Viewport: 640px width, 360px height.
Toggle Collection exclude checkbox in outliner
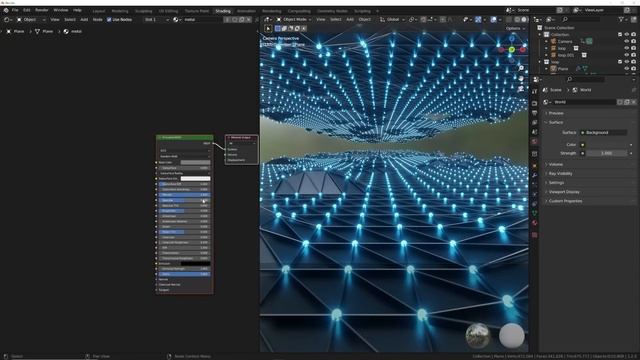pyautogui.click(x=620, y=35)
